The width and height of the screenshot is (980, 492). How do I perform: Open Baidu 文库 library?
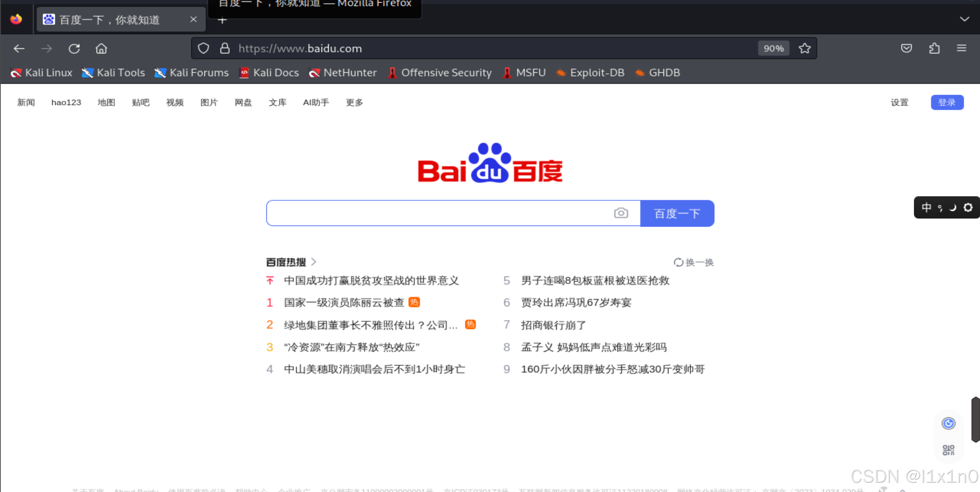(x=278, y=102)
